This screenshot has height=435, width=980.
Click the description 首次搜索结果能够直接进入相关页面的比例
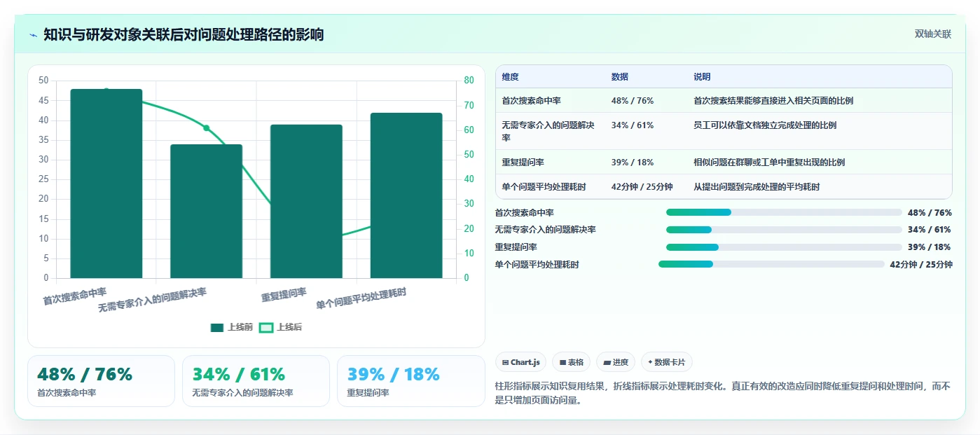click(773, 101)
